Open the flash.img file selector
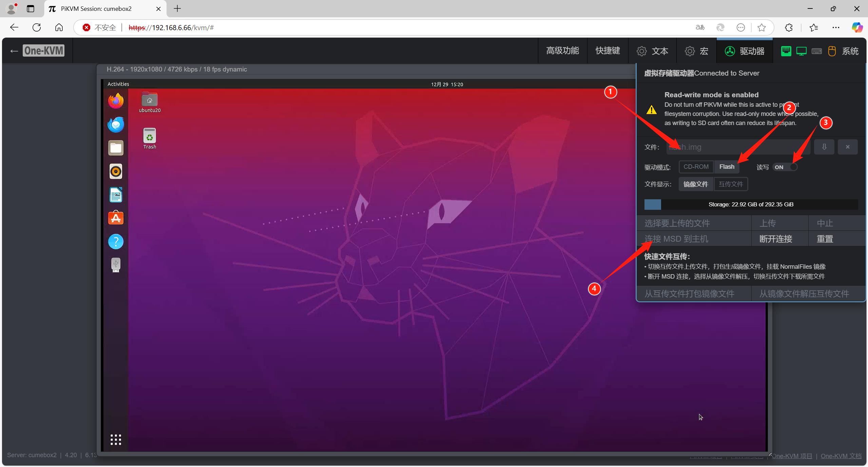 pos(738,147)
